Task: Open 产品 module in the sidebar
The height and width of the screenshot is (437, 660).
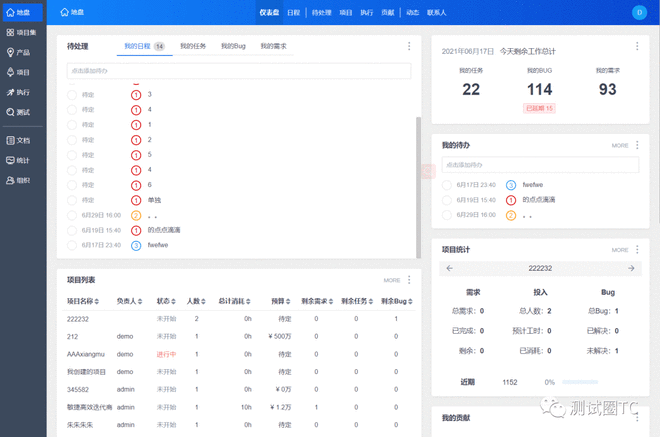Action: coord(22,52)
